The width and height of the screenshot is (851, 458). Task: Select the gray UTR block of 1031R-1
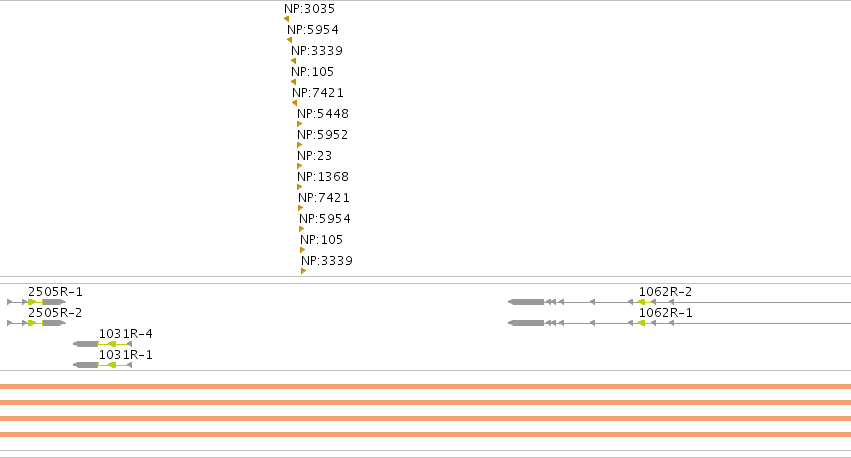tap(86, 365)
